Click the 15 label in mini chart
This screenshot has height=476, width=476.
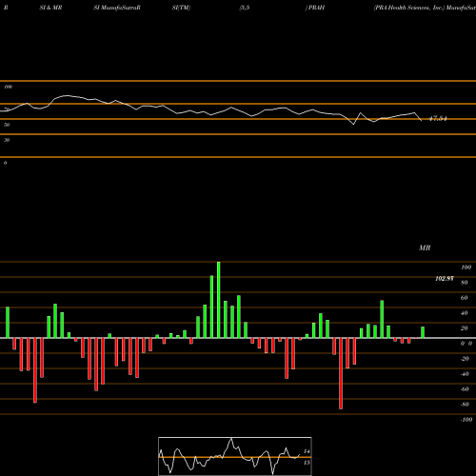pos(307,463)
